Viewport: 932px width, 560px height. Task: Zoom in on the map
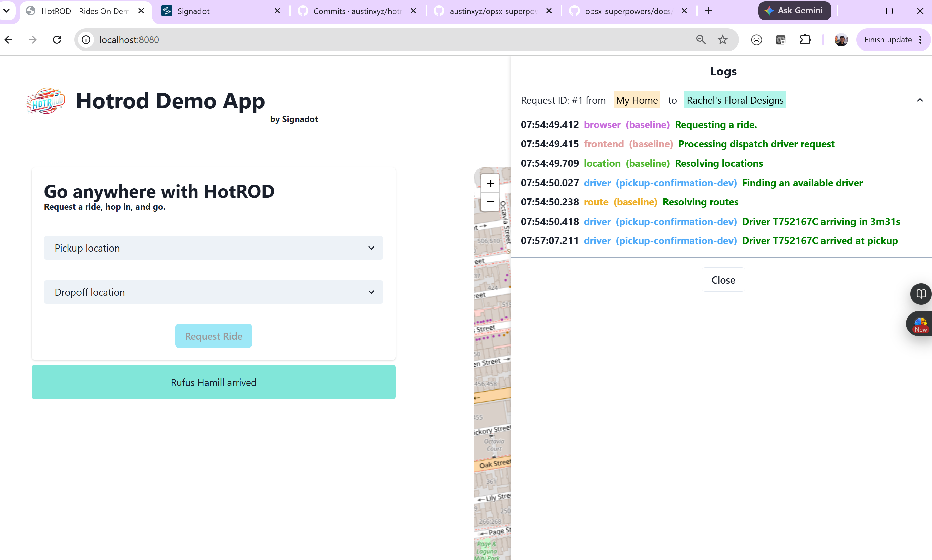click(x=490, y=184)
